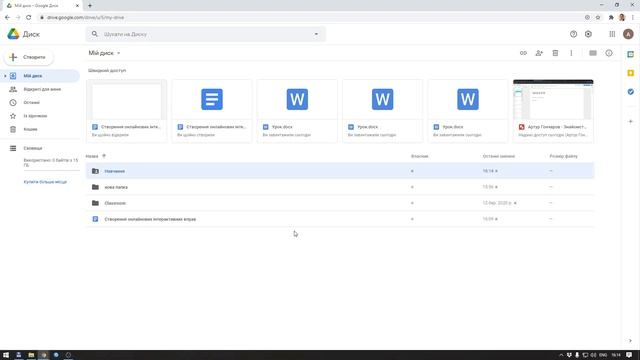
Task: Open the Google apps grid
Action: (x=612, y=34)
